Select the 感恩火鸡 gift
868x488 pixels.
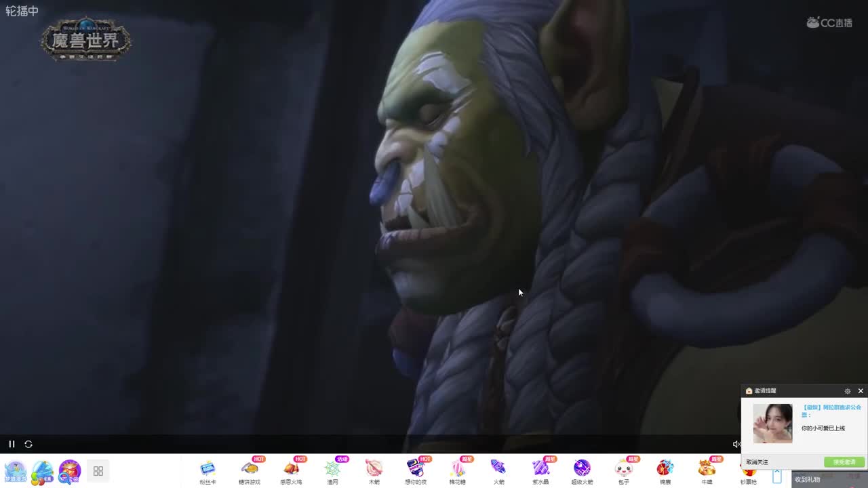pyautogui.click(x=291, y=472)
